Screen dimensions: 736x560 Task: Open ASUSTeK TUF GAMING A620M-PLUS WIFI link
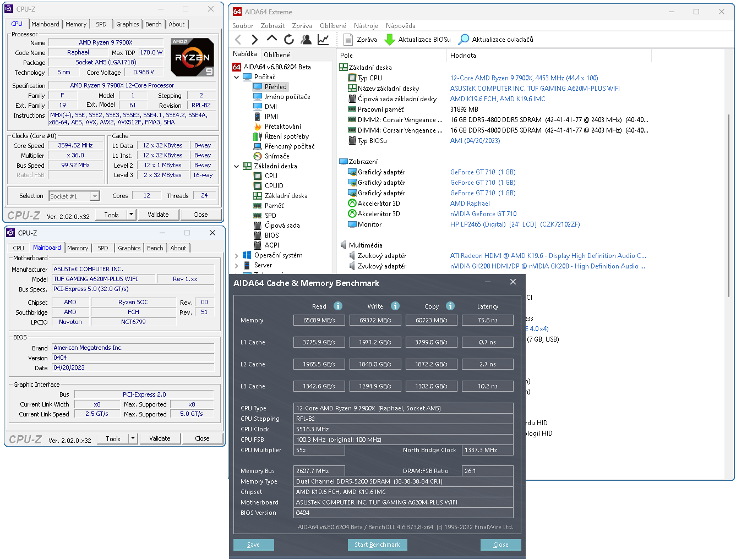(535, 89)
